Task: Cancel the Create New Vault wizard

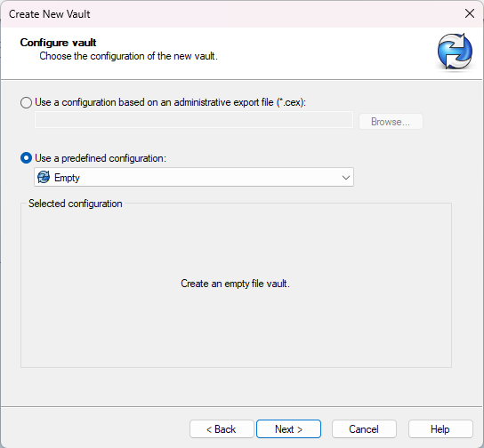Action: [x=364, y=428]
